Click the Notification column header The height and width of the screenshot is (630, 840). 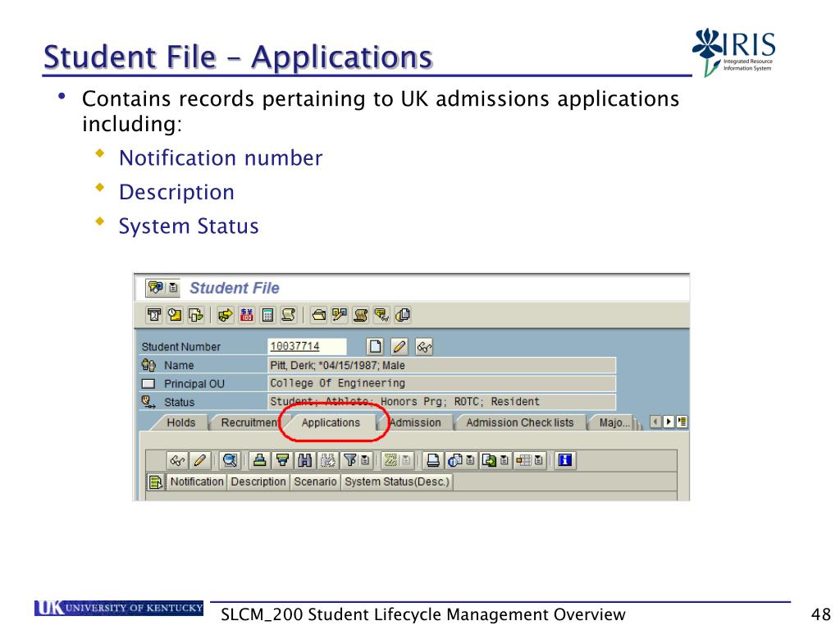tap(197, 482)
